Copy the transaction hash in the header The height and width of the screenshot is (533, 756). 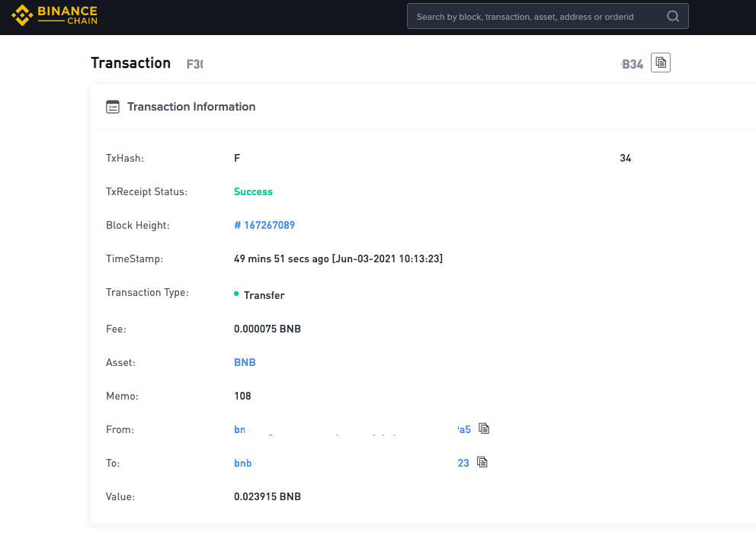[x=660, y=63]
